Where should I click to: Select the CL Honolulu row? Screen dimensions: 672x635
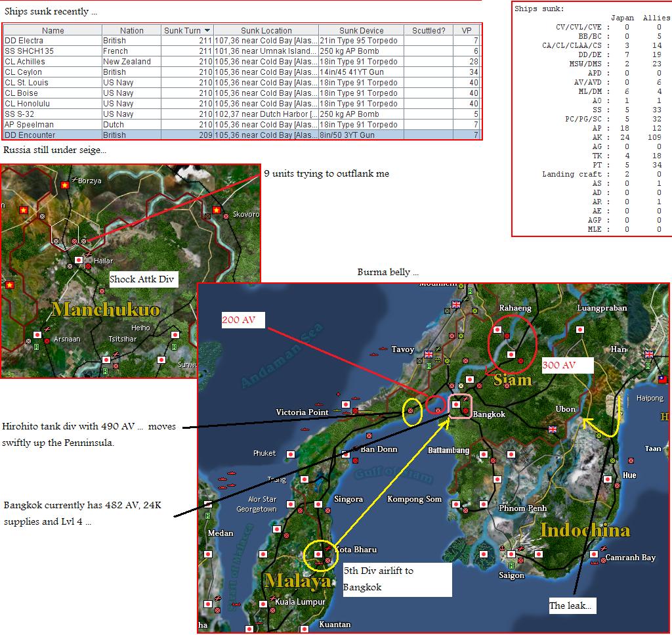[242, 104]
